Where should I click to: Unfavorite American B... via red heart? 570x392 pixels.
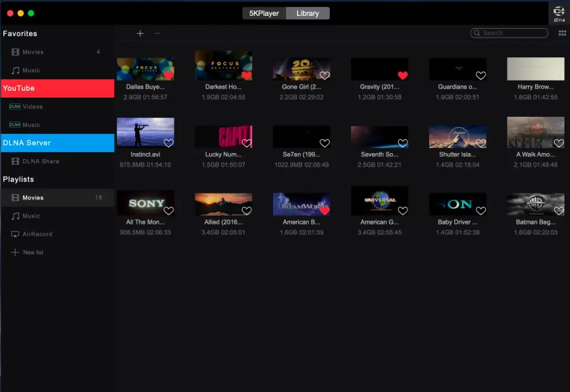tap(325, 210)
